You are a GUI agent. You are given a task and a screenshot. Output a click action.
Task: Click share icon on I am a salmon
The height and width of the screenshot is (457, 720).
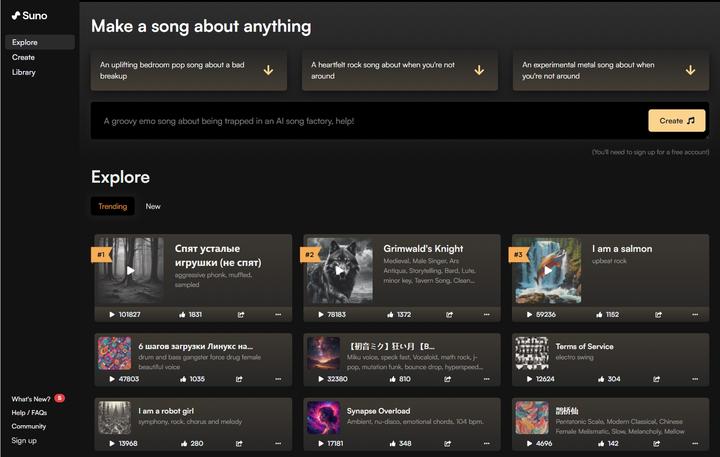pyautogui.click(x=658, y=314)
